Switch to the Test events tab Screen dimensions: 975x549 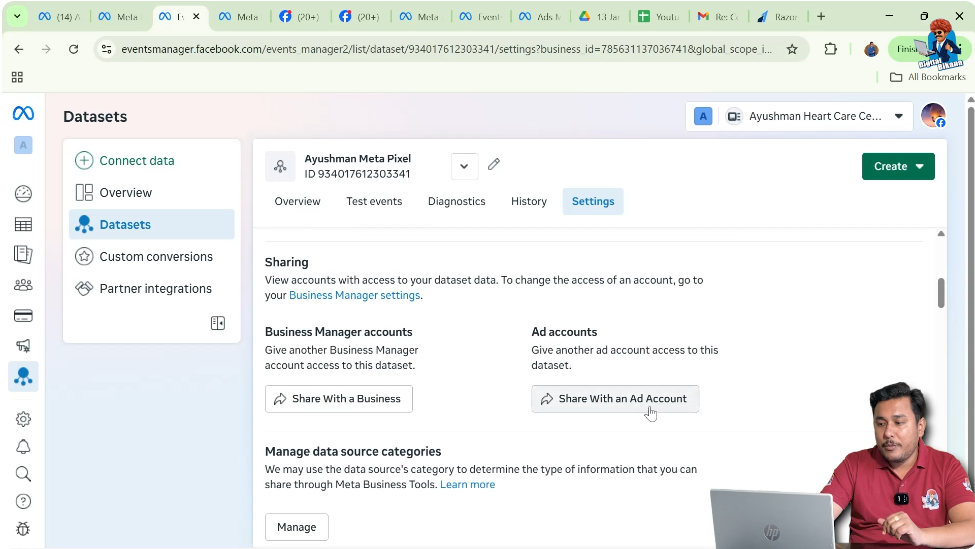click(374, 201)
